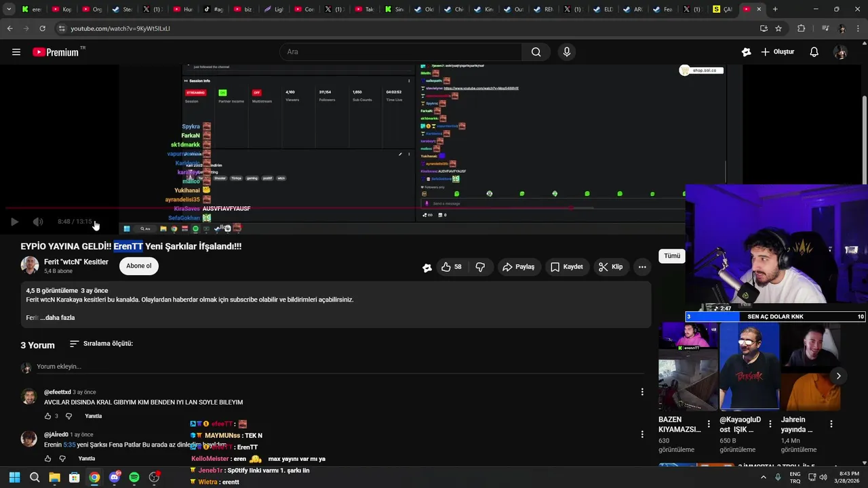Open Chrome media controls icon
868x488 pixels.
[825, 28]
